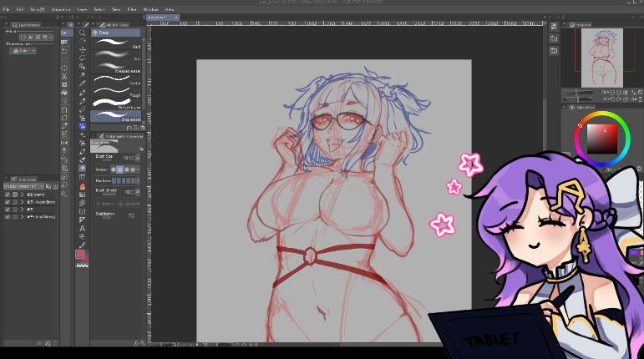Viewport: 644px width, 359px height.
Task: Toggle checkbox of third Auto Action row
Action: [8, 210]
